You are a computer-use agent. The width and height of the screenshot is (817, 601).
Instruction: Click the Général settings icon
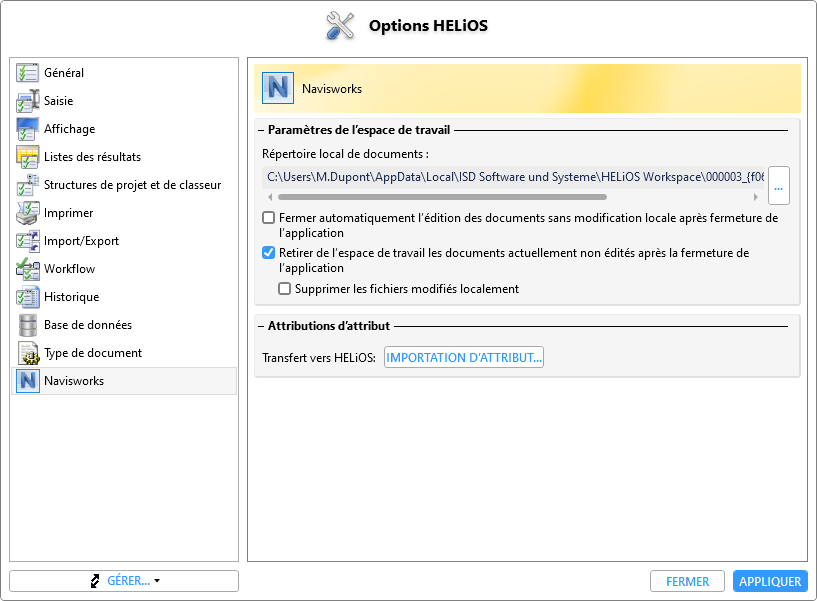[27, 73]
